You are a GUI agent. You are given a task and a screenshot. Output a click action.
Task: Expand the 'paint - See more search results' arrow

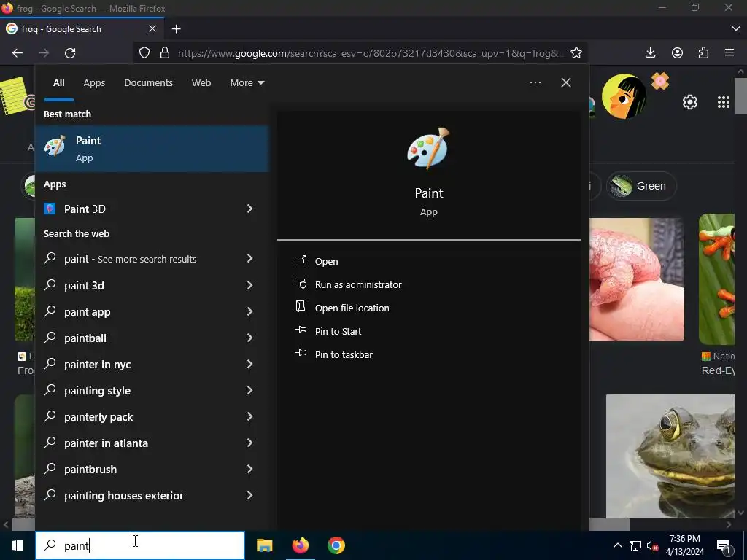pyautogui.click(x=249, y=258)
